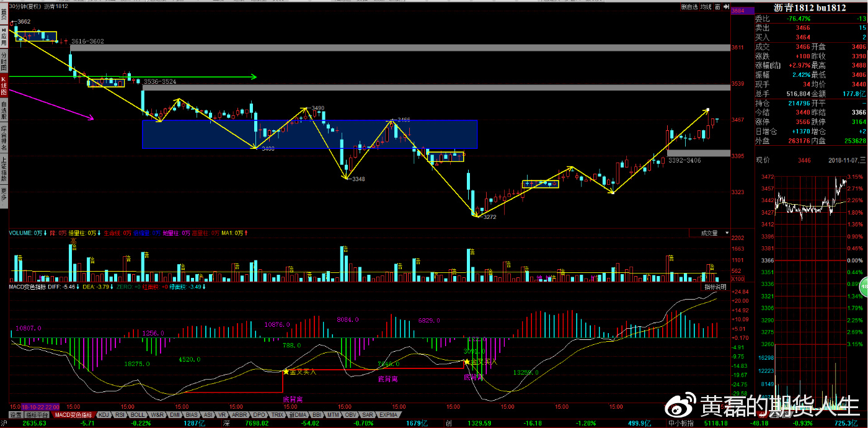Open the 首页 sidebar tab
Image resolution: width=868 pixels, height=428 pixels.
pos(4,14)
